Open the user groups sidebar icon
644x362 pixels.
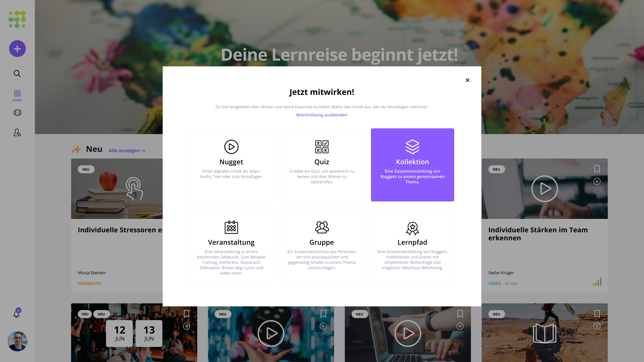coord(17,132)
